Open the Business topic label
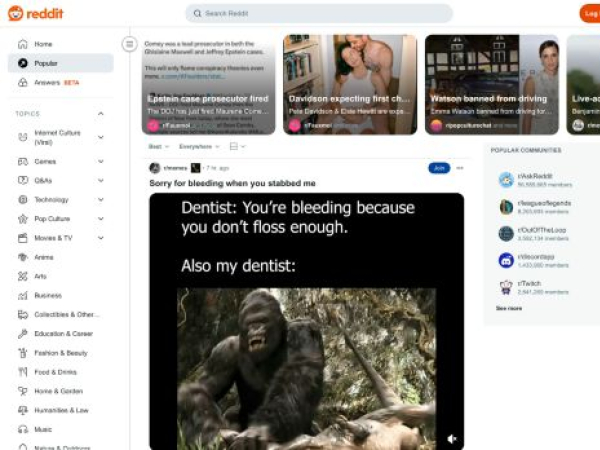 point(48,295)
